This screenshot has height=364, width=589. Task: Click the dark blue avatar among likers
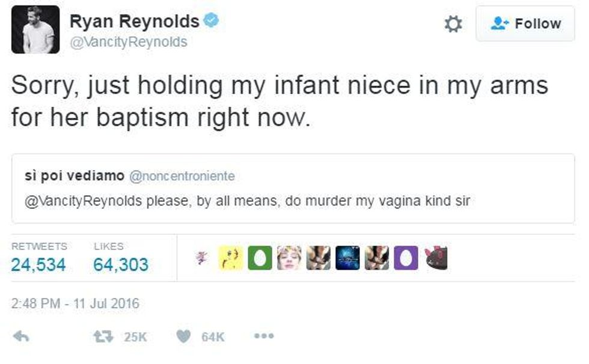coord(347,258)
